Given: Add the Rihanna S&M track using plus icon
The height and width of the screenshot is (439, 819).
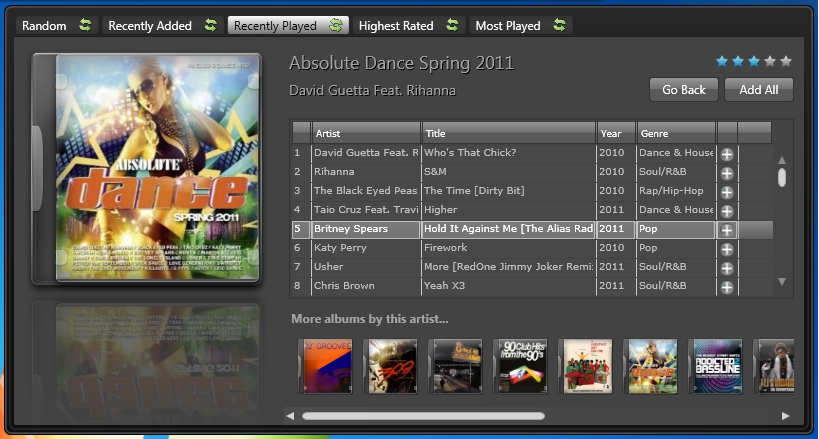Looking at the screenshot, I should (727, 172).
